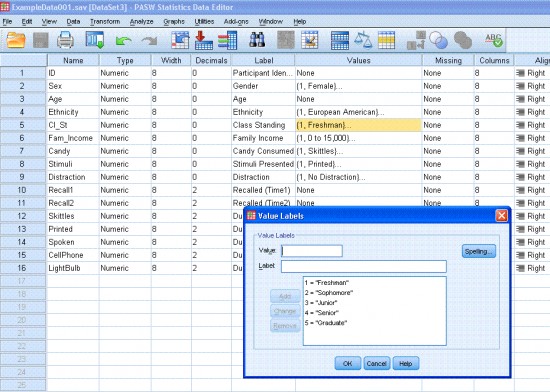The width and height of the screenshot is (550, 392).
Task: Click the Undo green arrow icon
Action: click(x=123, y=41)
